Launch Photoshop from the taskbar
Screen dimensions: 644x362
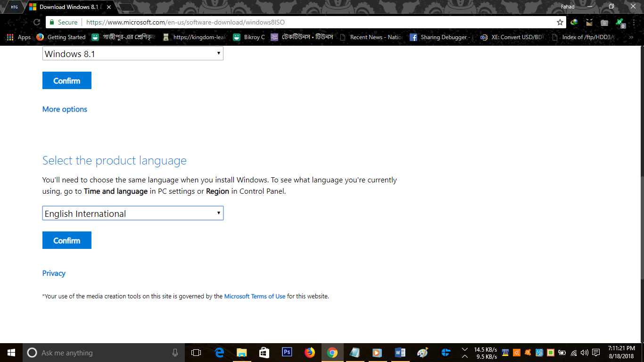click(287, 353)
